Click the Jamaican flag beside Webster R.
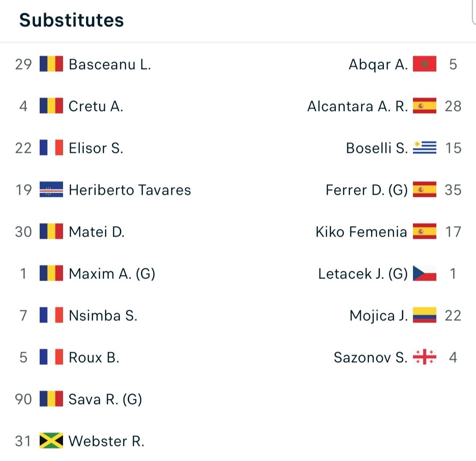Viewport: 476px width, 461px height. click(51, 441)
